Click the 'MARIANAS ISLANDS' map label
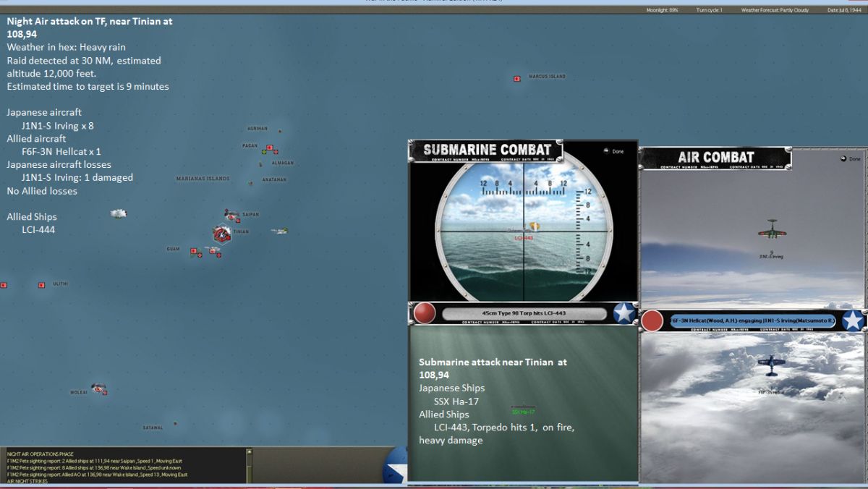The height and width of the screenshot is (489, 868). point(203,179)
